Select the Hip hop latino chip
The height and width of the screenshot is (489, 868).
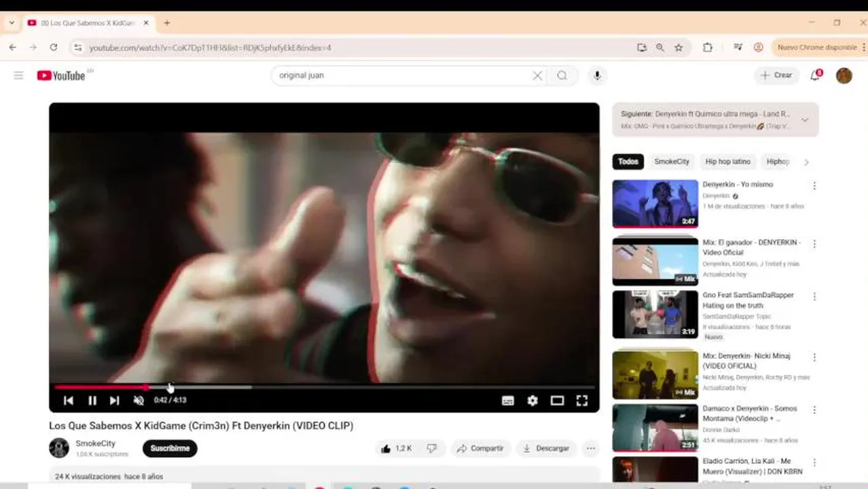click(x=728, y=162)
